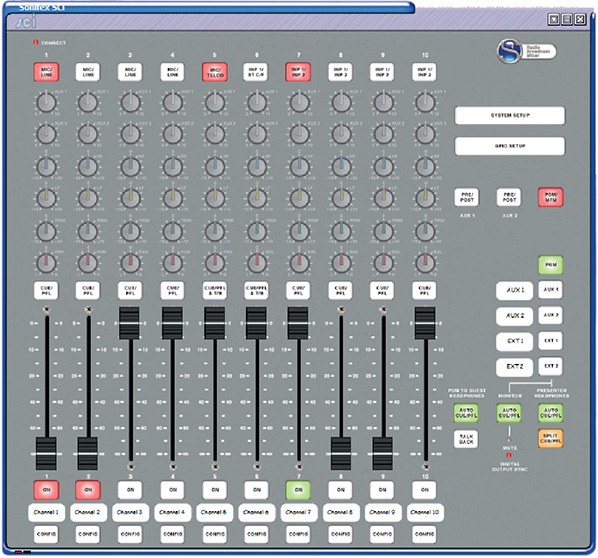Click channel 5 yellow LF knob
Viewport: 598px width, 558px height.
tap(215, 198)
